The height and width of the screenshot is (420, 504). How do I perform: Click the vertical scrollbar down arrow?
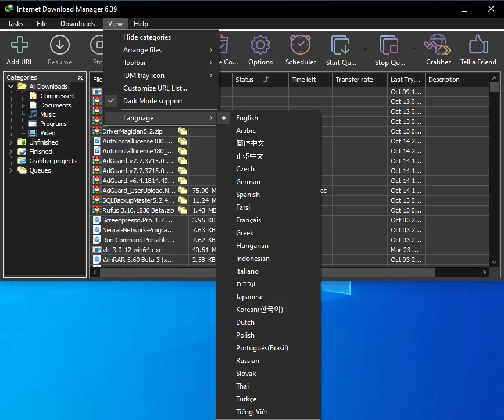point(494,263)
